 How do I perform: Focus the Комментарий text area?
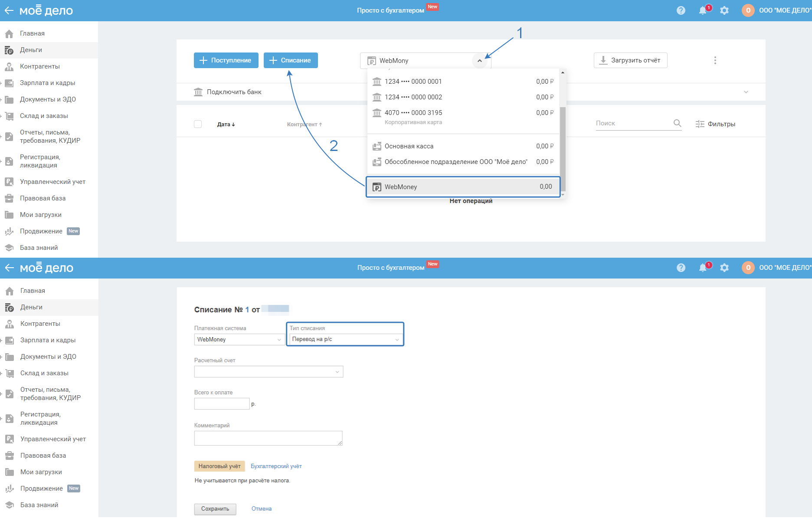tap(268, 438)
